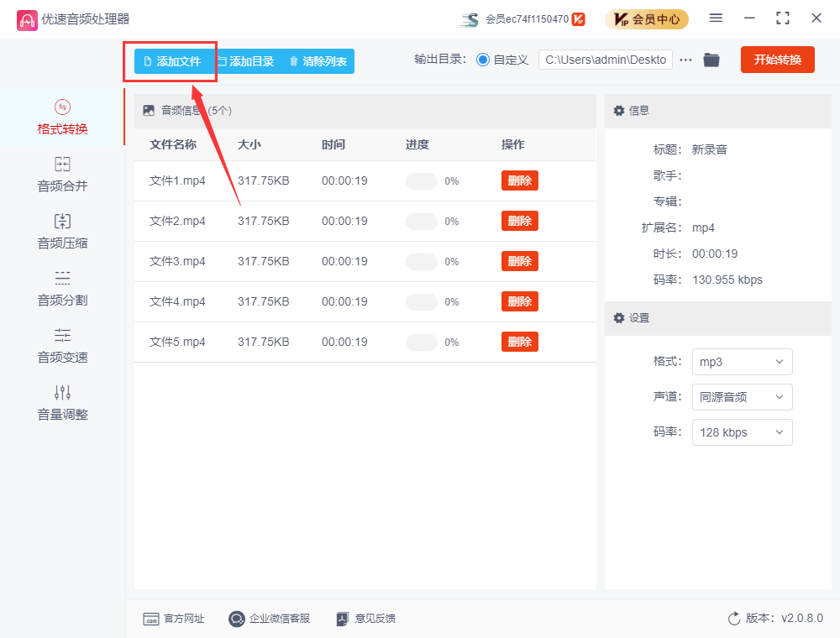Switch to 音频合并 audio merge tab
This screenshot has height=638, width=840.
(x=62, y=175)
